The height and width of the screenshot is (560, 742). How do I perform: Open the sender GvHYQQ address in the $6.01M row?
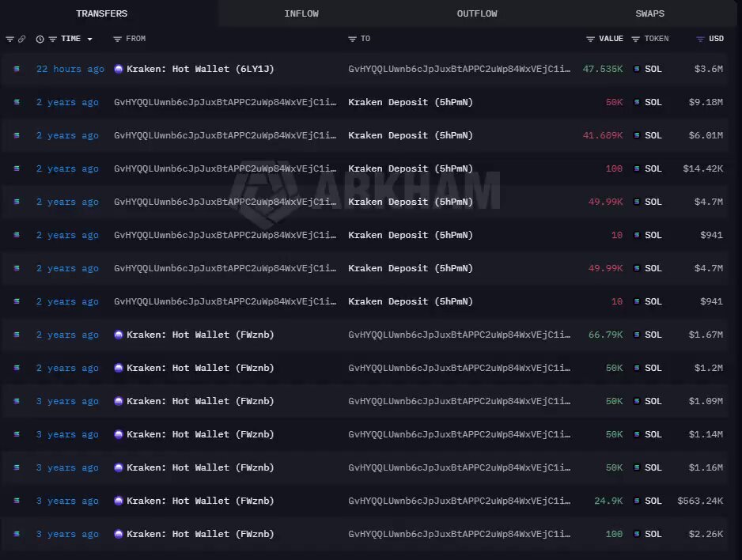click(225, 135)
